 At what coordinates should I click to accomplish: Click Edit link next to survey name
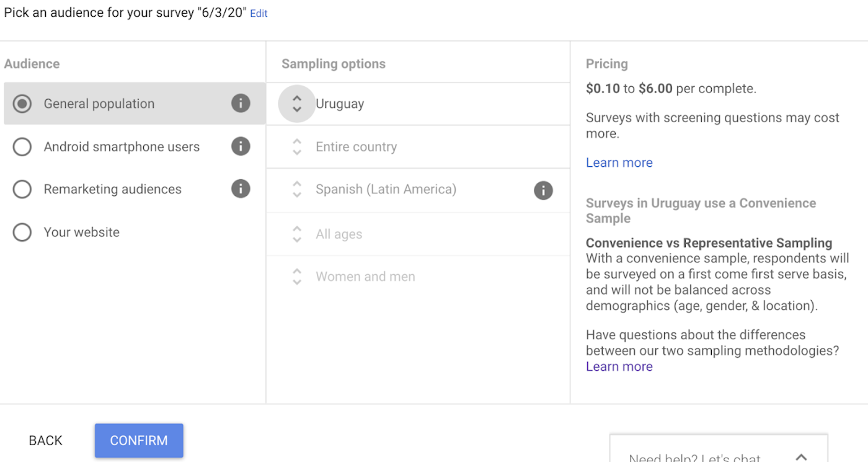pos(259,13)
